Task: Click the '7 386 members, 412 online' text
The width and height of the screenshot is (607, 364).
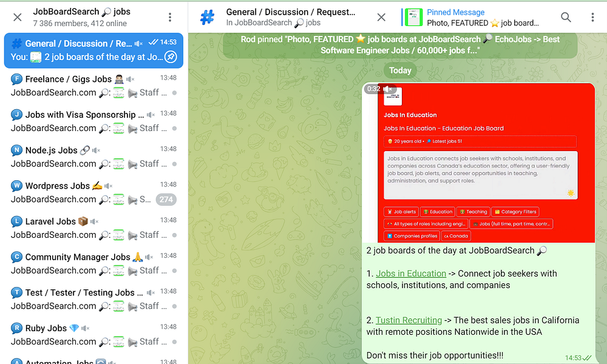Action: [x=80, y=24]
